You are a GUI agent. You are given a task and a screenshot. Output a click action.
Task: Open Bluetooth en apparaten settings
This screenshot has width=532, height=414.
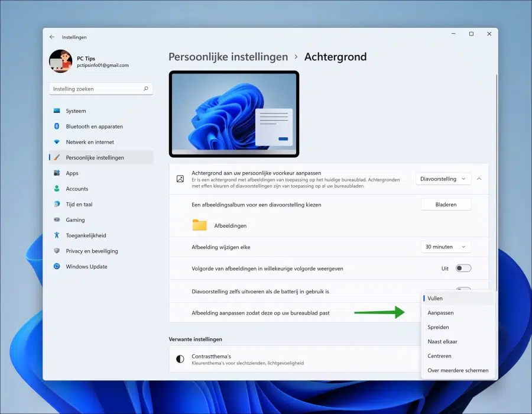click(x=101, y=126)
